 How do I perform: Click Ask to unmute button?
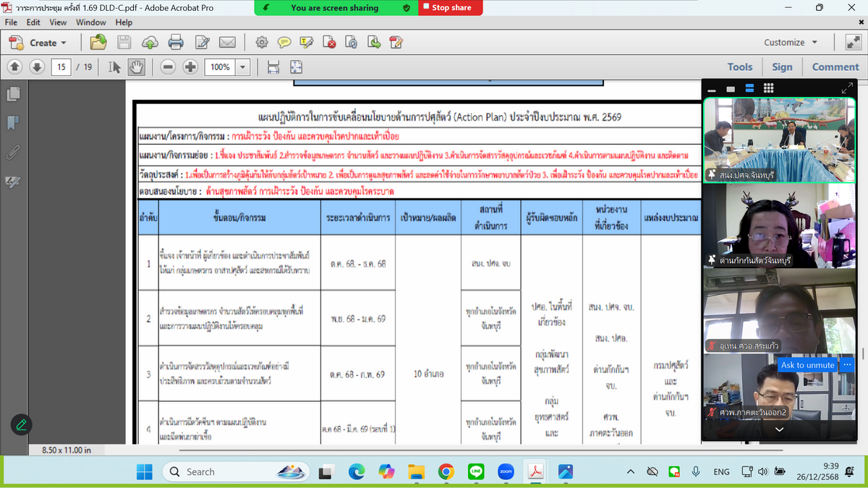point(807,365)
